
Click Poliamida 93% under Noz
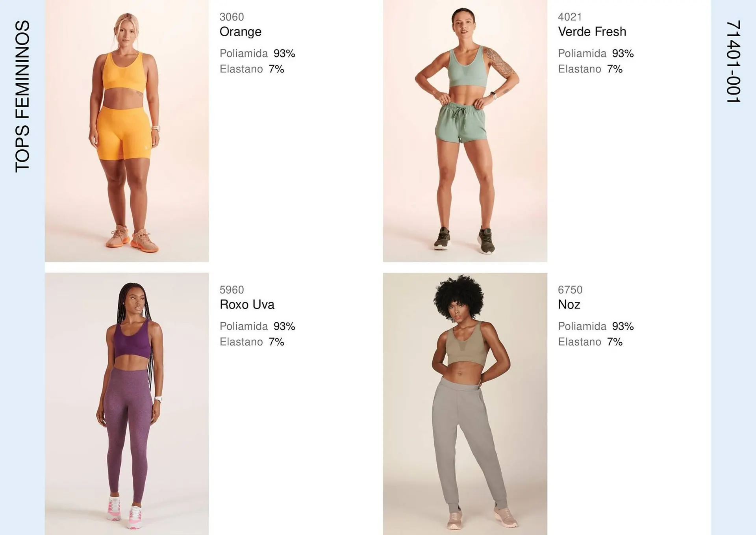[596, 326]
